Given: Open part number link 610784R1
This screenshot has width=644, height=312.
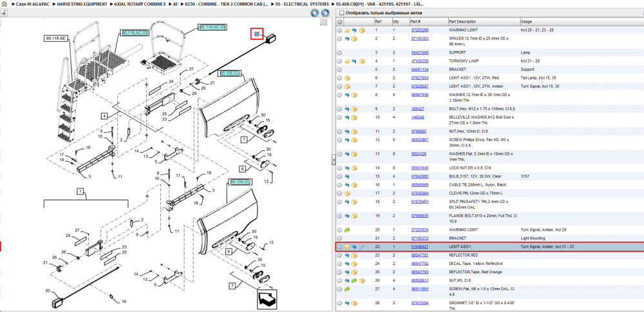Looking at the screenshot, I should [420, 202].
